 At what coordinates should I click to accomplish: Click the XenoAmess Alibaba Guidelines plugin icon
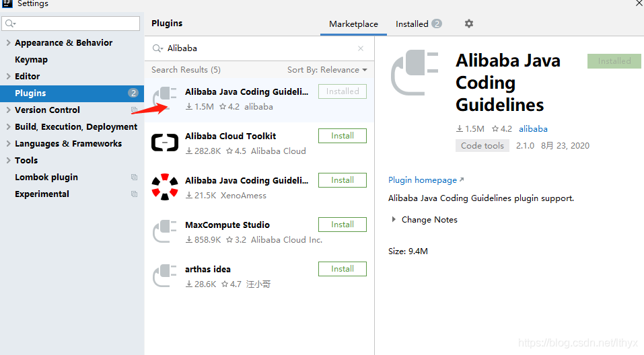pyautogui.click(x=165, y=187)
